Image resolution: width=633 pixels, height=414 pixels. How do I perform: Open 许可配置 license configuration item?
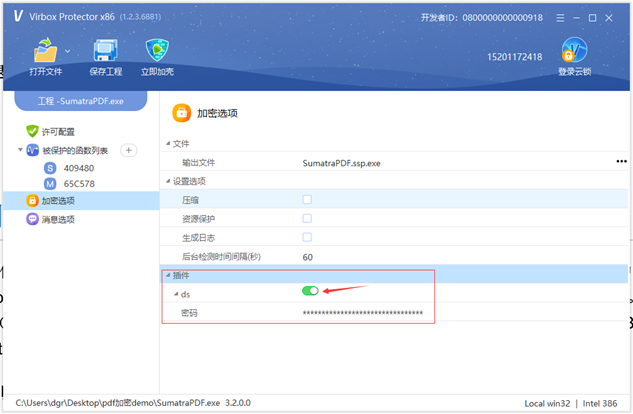pyautogui.click(x=58, y=132)
